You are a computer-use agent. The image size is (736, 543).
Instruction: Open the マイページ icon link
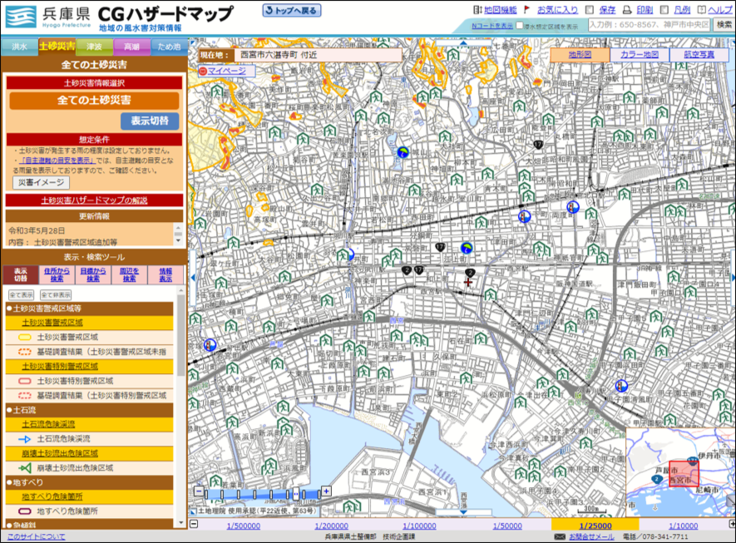coord(204,72)
